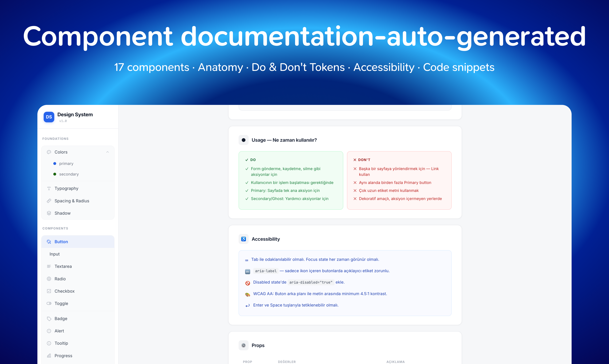Click the Button cursor icon in sidebar
The image size is (609, 364).
[49, 242]
